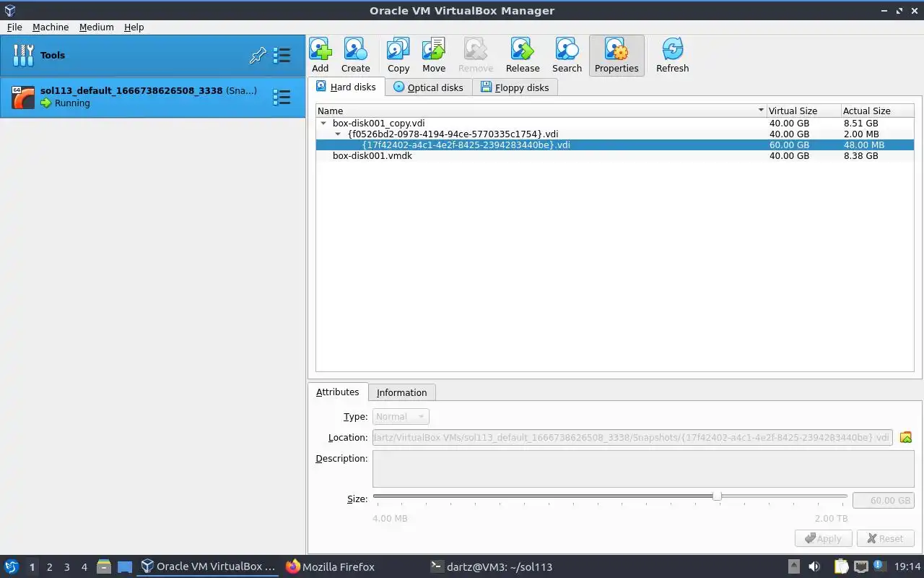Select the {17f42402-...}.vdi disk row
The height and width of the screenshot is (578, 924).
click(x=615, y=145)
